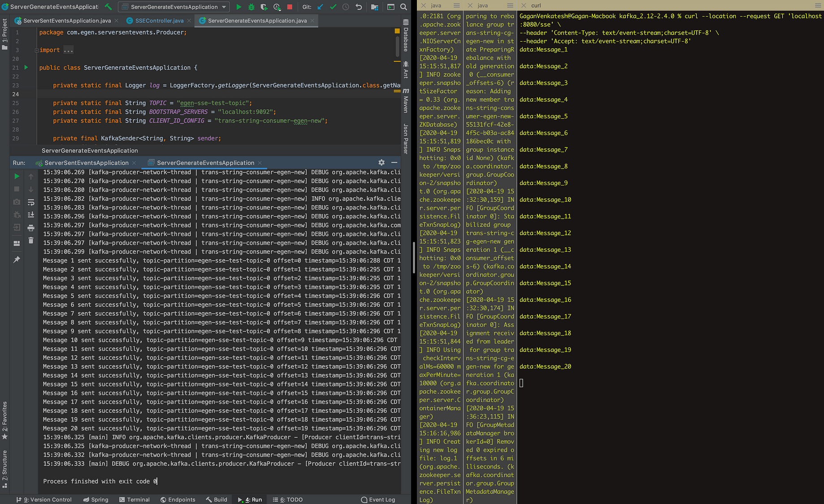Image resolution: width=824 pixels, height=504 pixels.
Task: Click data:Message_20 in curl terminal
Action: tap(545, 366)
